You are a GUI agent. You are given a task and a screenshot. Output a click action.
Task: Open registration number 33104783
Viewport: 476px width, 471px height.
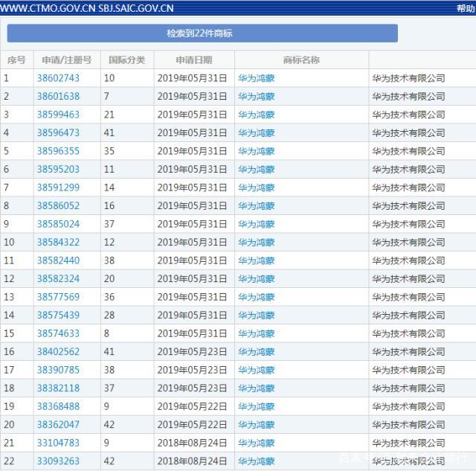(58, 443)
